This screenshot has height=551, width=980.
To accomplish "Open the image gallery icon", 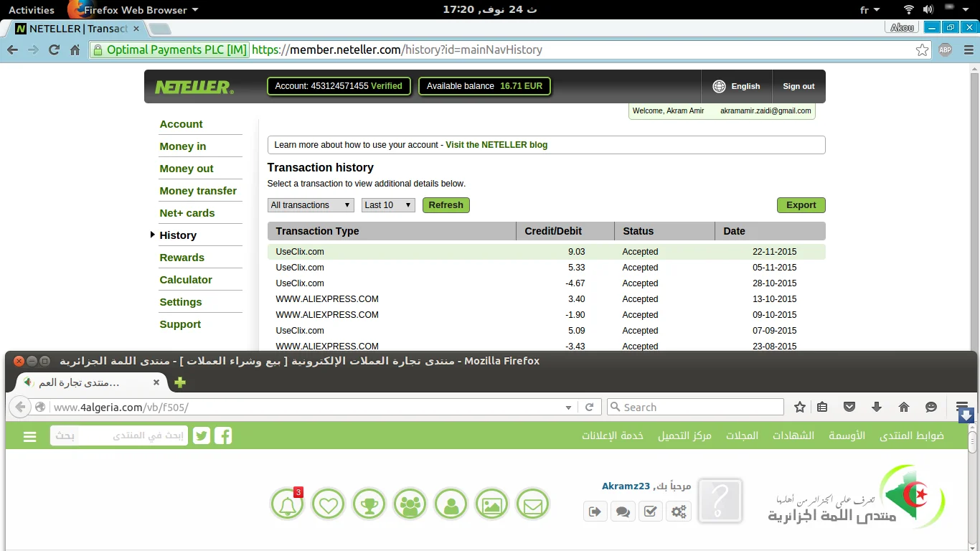I will [x=491, y=504].
